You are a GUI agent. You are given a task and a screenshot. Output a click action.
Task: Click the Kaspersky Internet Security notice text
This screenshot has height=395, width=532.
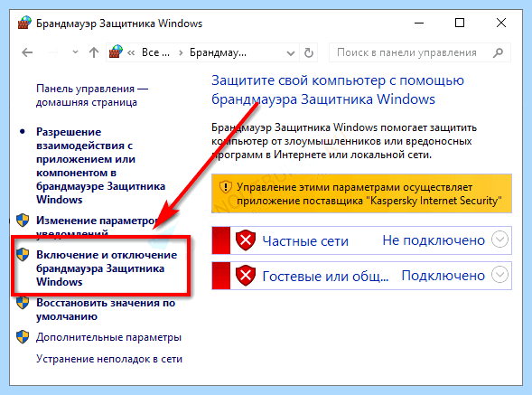pos(369,194)
